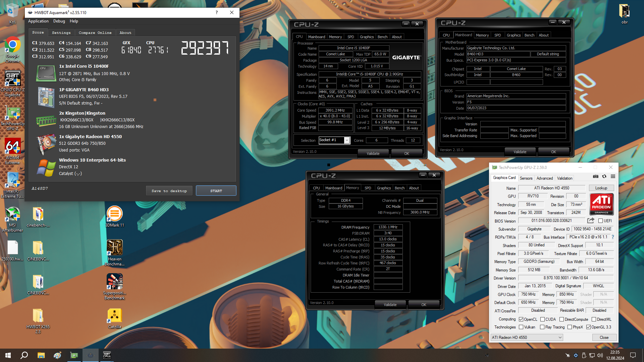Open the Intel Extreme Tuning desktop icon
Viewport: 644px width, 362px height.
[x=12, y=185]
